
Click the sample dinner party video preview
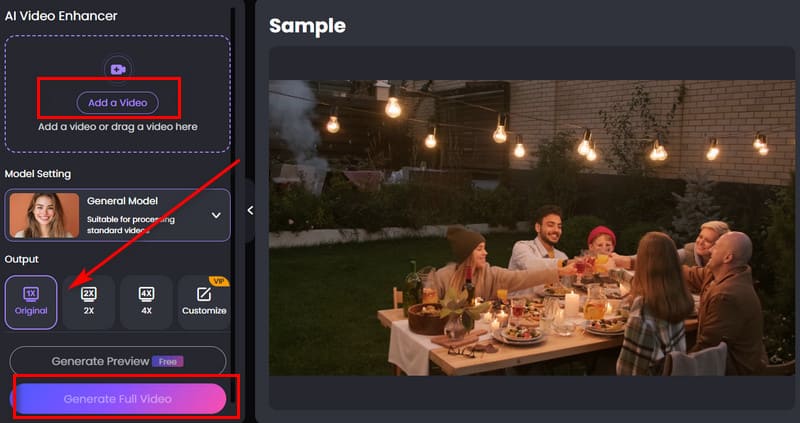[x=532, y=228]
